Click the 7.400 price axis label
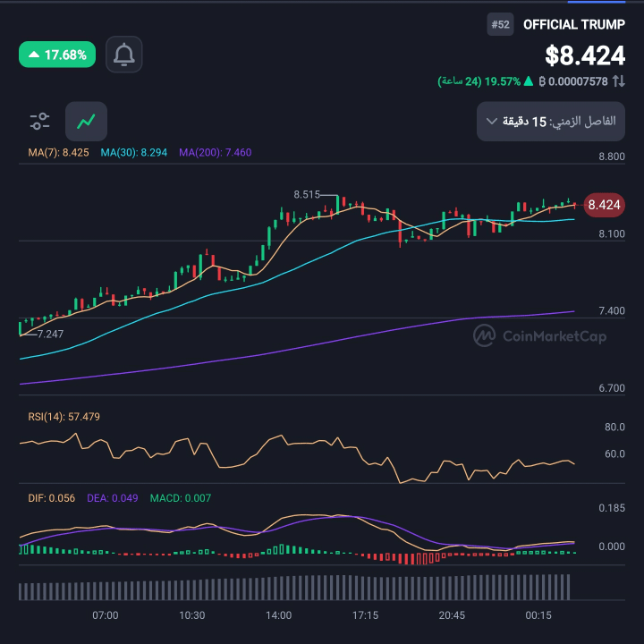This screenshot has height=644, width=644. pyautogui.click(x=612, y=310)
